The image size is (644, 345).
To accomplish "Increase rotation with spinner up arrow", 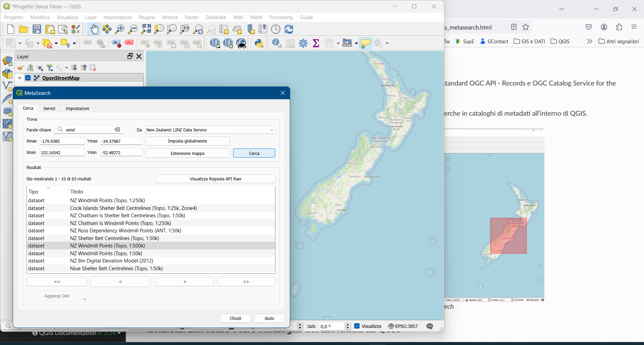I will pyautogui.click(x=348, y=325).
